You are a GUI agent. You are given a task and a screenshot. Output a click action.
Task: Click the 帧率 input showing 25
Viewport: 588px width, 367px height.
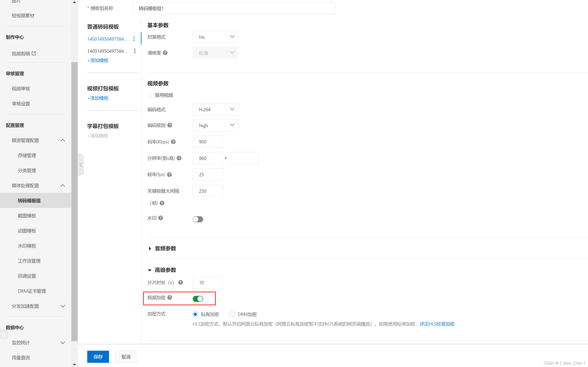pyautogui.click(x=208, y=175)
